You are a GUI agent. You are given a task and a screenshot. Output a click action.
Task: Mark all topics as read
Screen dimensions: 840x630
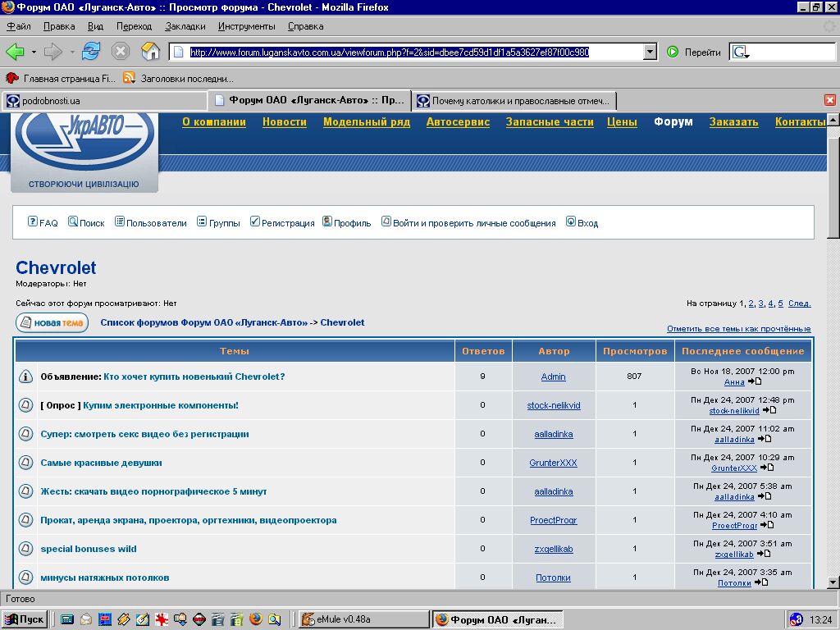[739, 329]
